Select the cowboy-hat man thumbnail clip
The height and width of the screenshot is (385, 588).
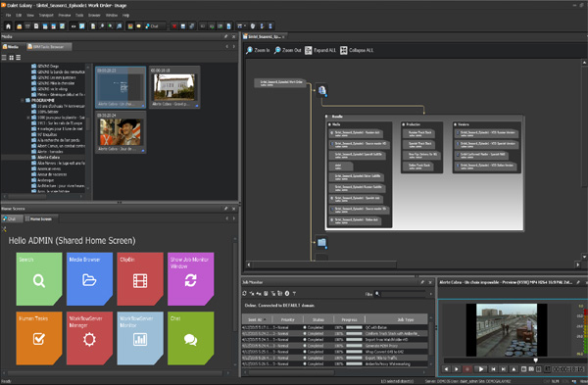click(x=121, y=132)
